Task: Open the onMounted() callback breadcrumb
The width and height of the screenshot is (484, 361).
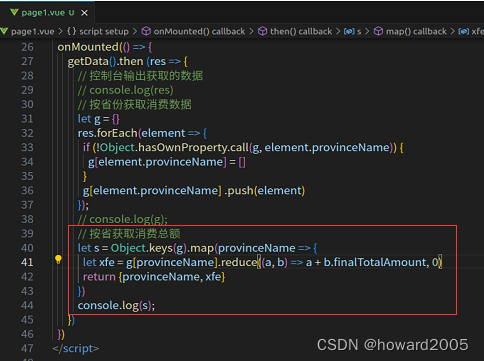Action: (x=199, y=32)
